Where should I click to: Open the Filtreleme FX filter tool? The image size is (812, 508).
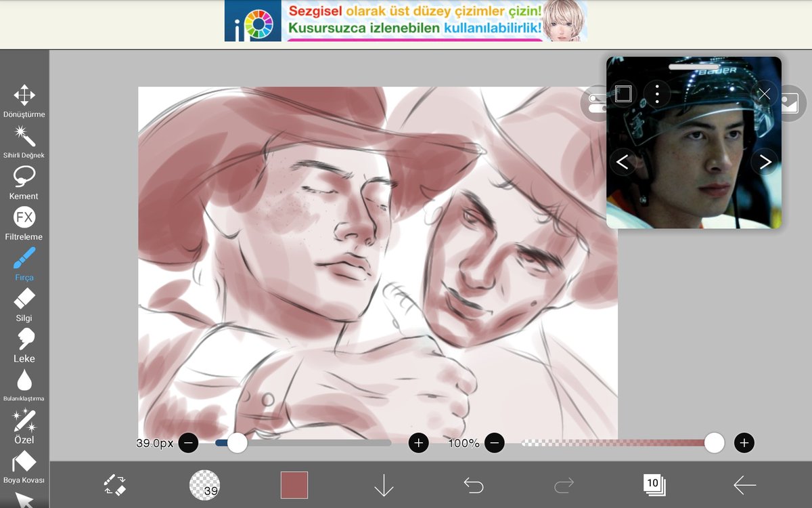pyautogui.click(x=24, y=223)
